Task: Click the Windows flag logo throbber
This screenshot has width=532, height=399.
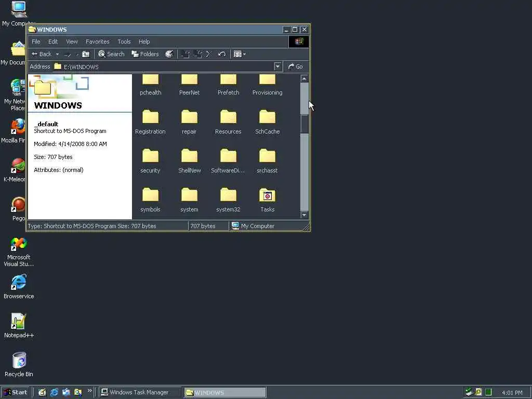Action: (x=299, y=42)
